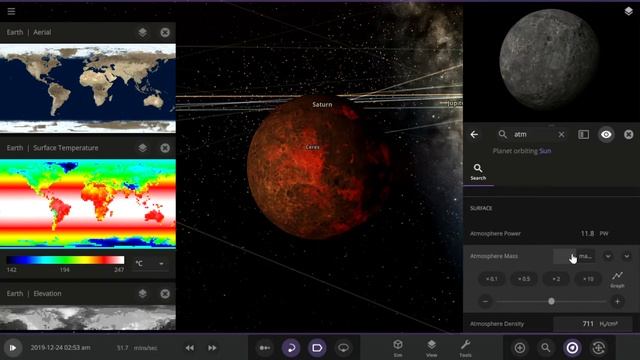
Task: Multiply atmosphere mass by 10
Action: (588, 279)
